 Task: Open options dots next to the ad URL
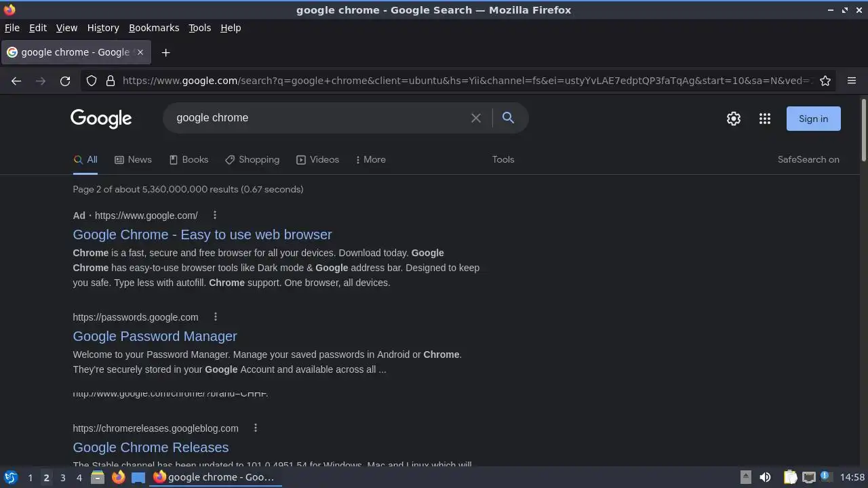(215, 215)
